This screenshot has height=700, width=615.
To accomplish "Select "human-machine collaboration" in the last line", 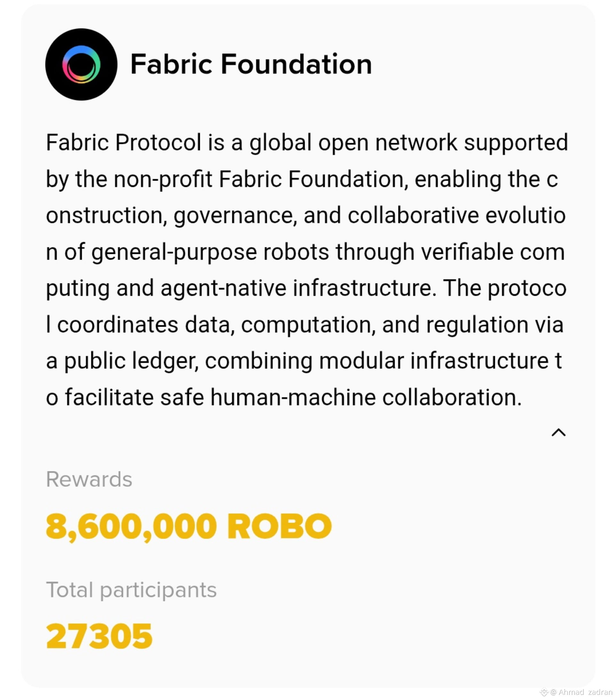I will click(x=365, y=398).
